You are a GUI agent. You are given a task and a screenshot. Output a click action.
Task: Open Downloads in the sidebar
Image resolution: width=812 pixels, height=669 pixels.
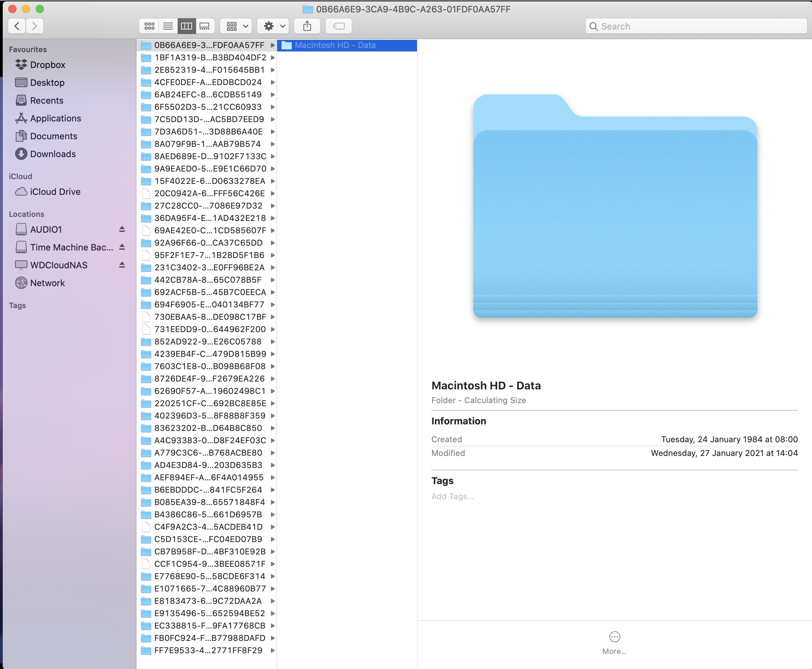pos(53,154)
